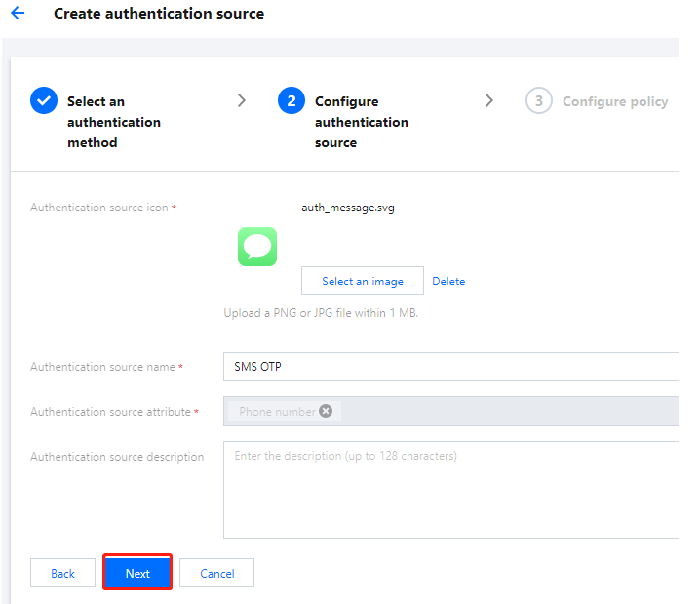Click the Authentication source name label

click(x=102, y=367)
